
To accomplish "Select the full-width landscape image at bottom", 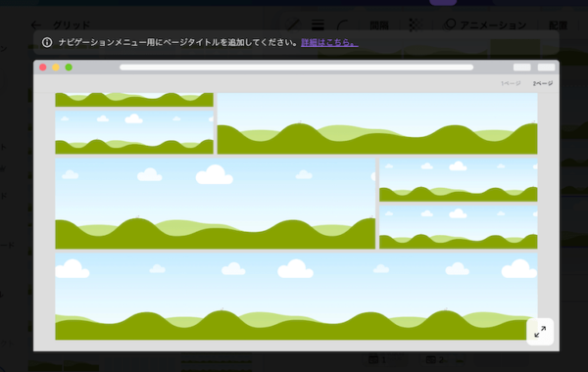I will pos(296,297).
